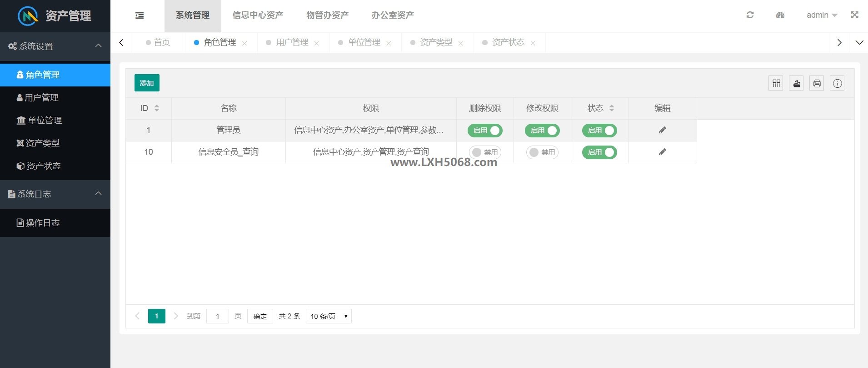Switch to the 单位管理 tab
Viewport: 868px width, 368px height.
(x=364, y=42)
